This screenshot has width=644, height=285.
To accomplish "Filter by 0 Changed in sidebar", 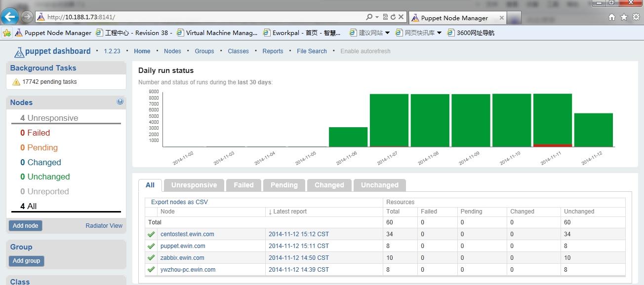I will (x=40, y=163).
